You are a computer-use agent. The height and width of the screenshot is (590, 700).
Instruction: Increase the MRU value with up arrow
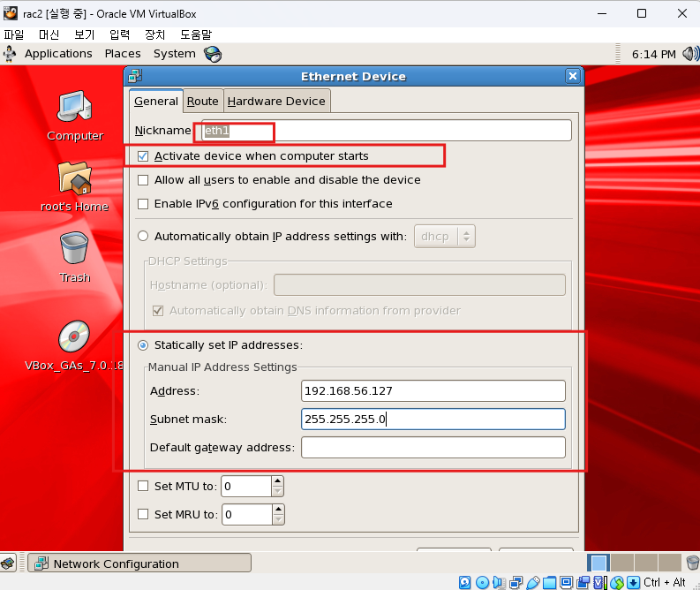[x=278, y=509]
